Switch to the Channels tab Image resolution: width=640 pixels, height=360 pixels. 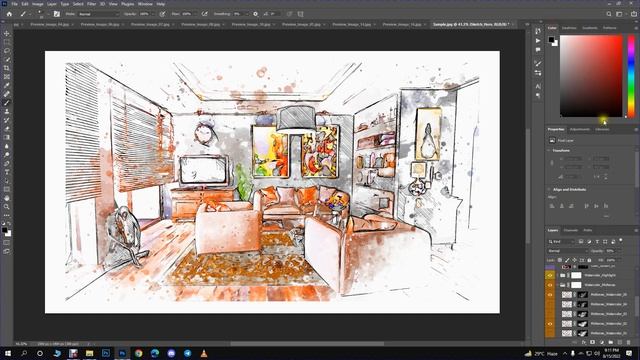(571, 230)
